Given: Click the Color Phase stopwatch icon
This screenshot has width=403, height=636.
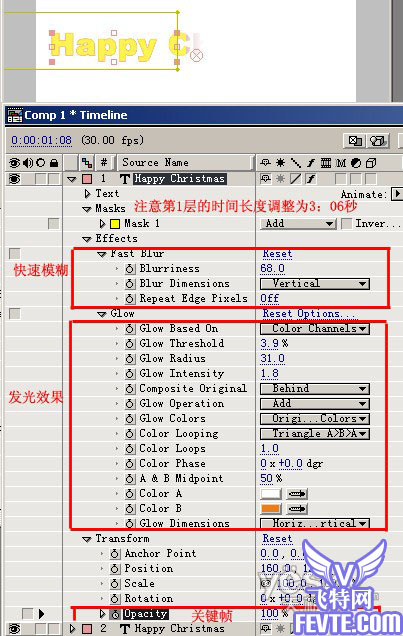Looking at the screenshot, I should pyautogui.click(x=130, y=464).
